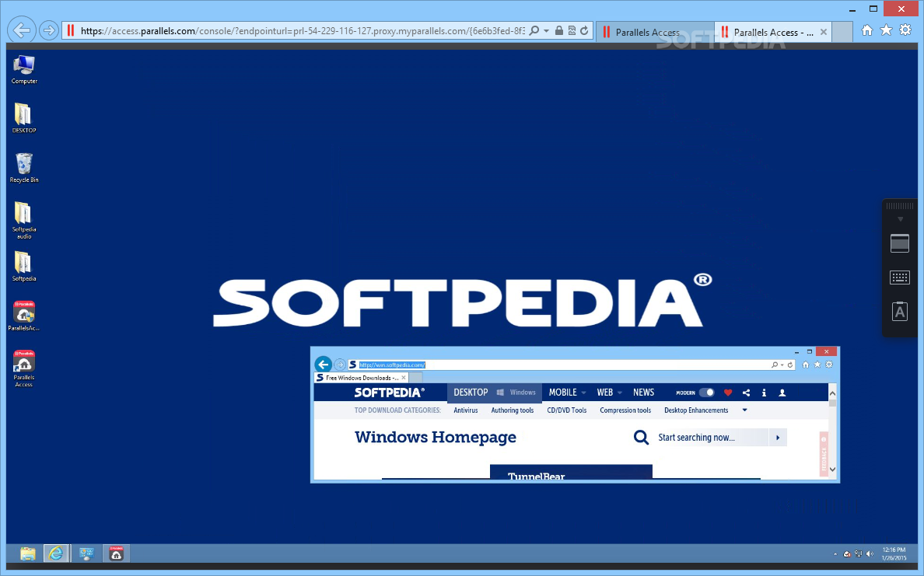Open the DESKTOP menu on Softpedia
Image resolution: width=924 pixels, height=576 pixels.
(x=471, y=393)
